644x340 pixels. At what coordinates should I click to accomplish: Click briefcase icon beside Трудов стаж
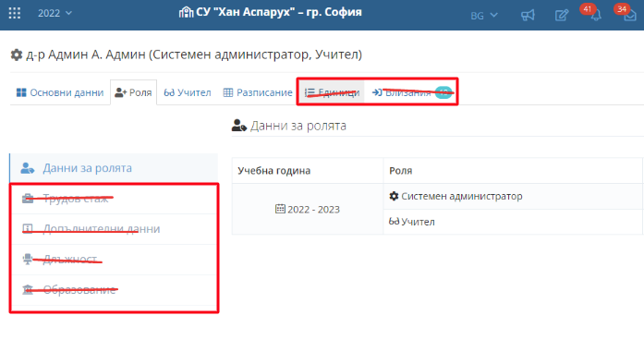(x=28, y=199)
